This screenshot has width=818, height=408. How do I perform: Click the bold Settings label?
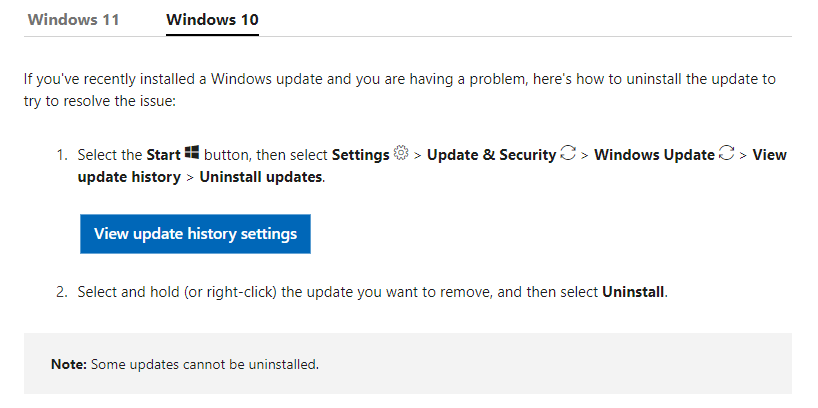coord(360,155)
